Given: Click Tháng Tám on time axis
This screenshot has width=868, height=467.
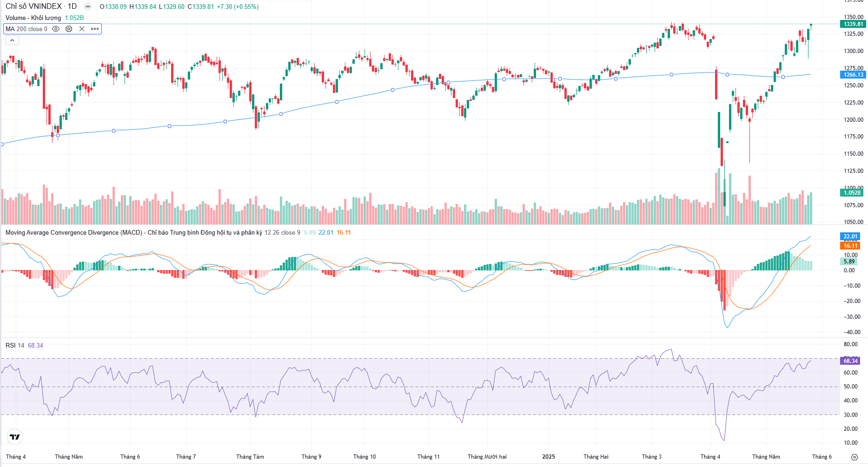Looking at the screenshot, I should (x=250, y=457).
